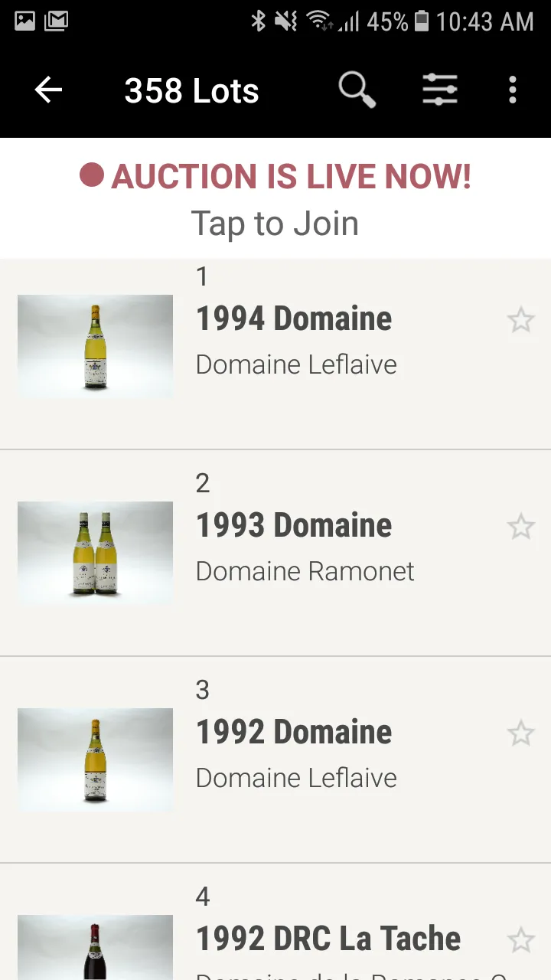Open the search magnifier icon
The width and height of the screenshot is (551, 980).
coord(357,90)
